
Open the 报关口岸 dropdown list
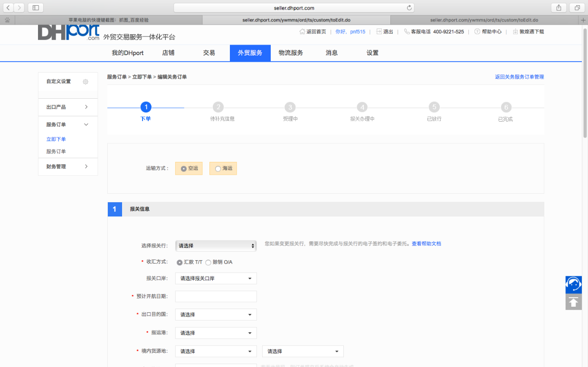pyautogui.click(x=216, y=278)
